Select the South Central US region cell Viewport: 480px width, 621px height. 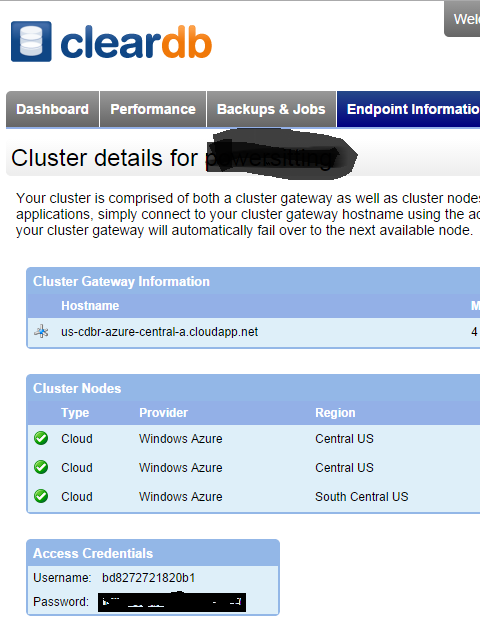362,497
